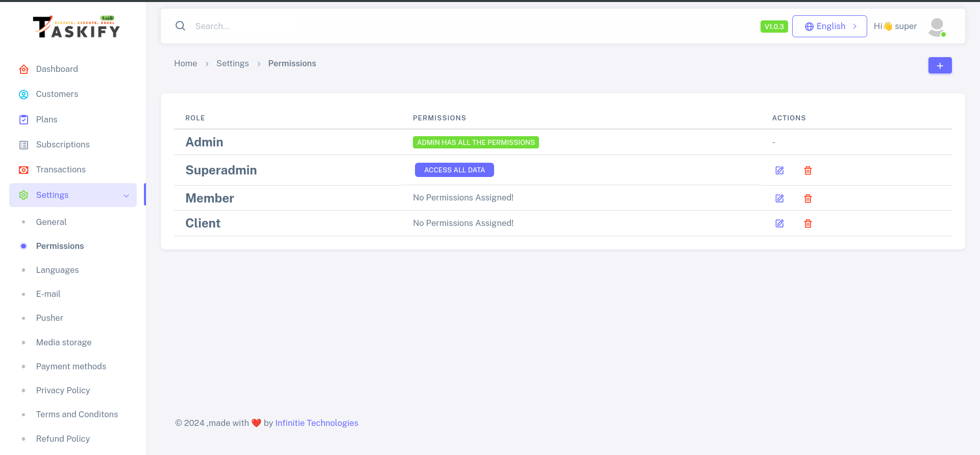980x455 pixels.
Task: Delete the Superadmin role via trash icon
Action: [808, 170]
